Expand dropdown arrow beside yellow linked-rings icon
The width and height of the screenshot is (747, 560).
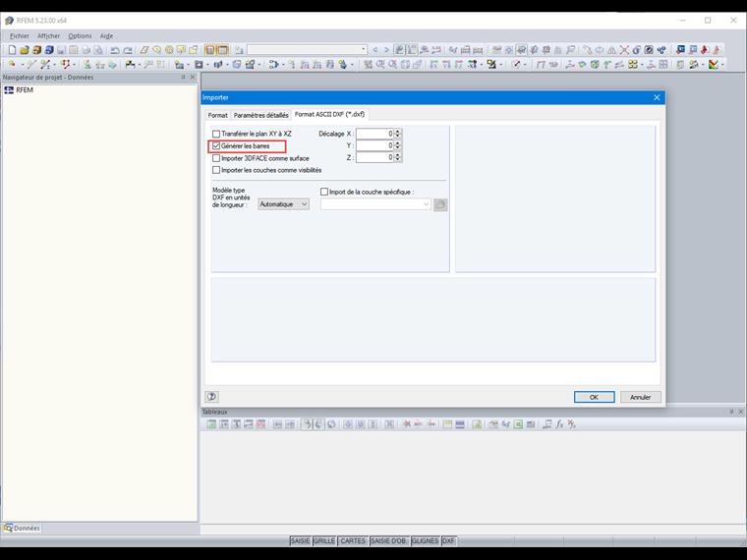coord(642,64)
